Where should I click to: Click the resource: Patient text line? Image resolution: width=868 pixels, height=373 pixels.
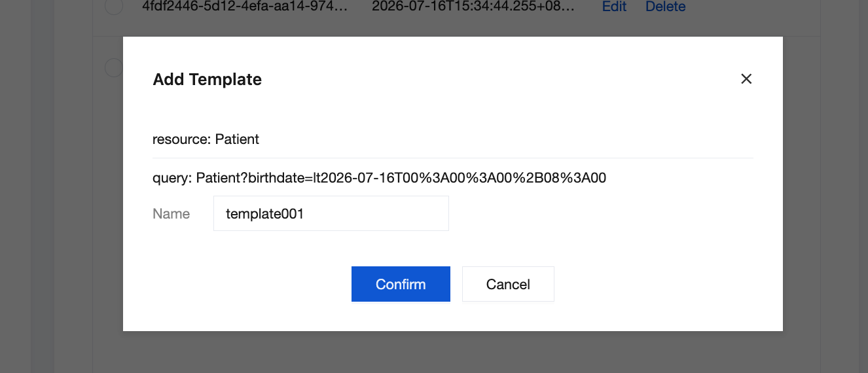206,139
